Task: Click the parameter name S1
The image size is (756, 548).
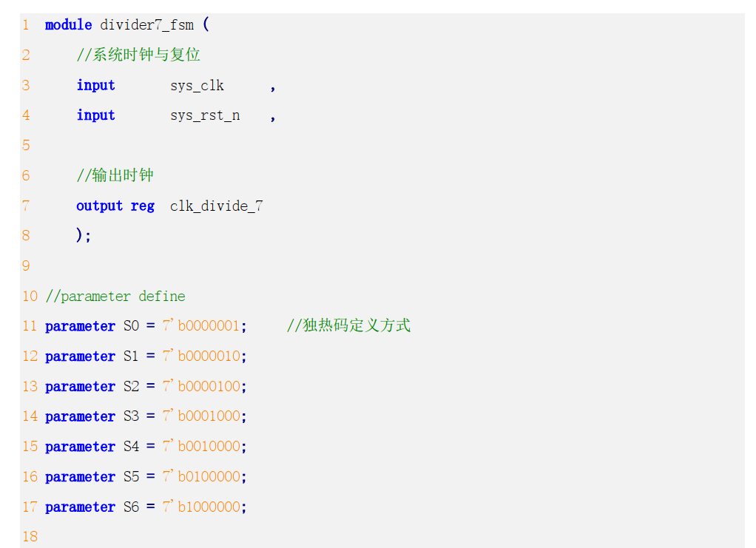Action: click(x=131, y=356)
